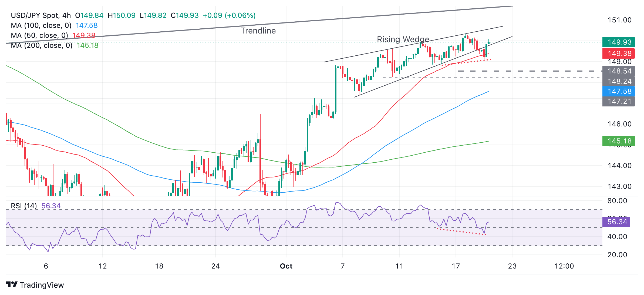Select the MA (100, close, 0) legend
The width and height of the screenshot is (644, 295).
[x=41, y=25]
